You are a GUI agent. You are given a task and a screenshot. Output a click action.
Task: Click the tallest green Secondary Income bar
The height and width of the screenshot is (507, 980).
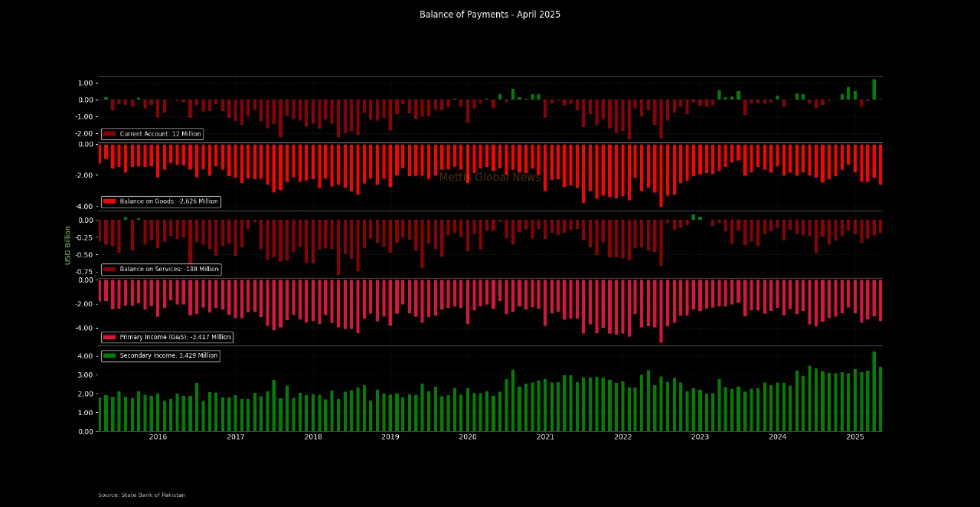tap(874, 391)
